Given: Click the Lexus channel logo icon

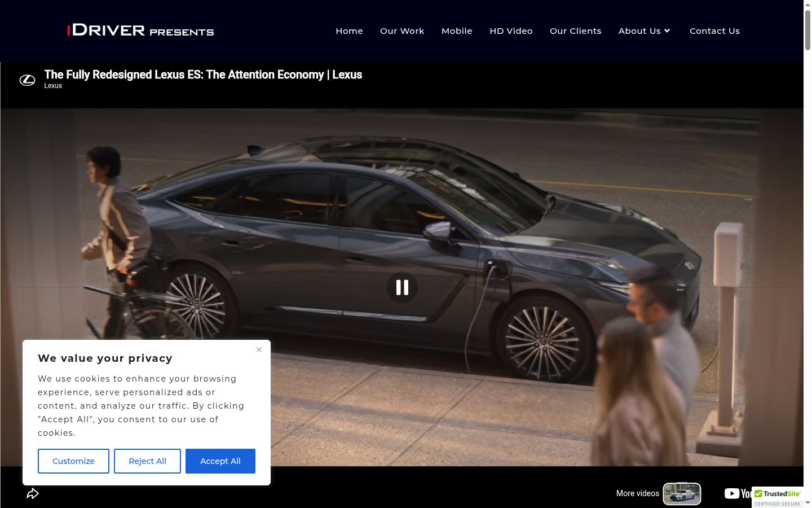Looking at the screenshot, I should pos(27,80).
